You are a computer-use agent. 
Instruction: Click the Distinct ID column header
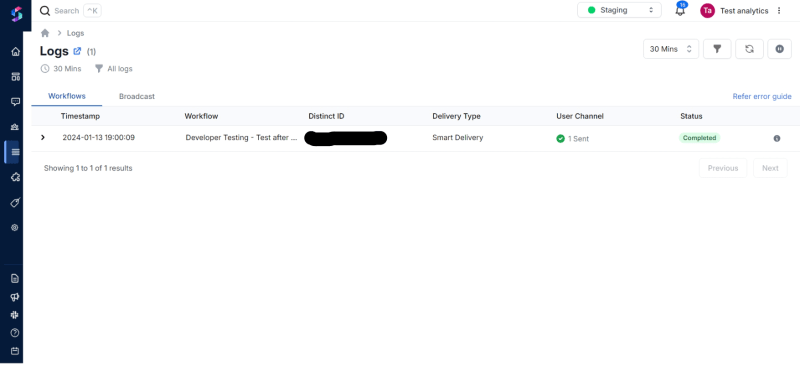coord(326,116)
